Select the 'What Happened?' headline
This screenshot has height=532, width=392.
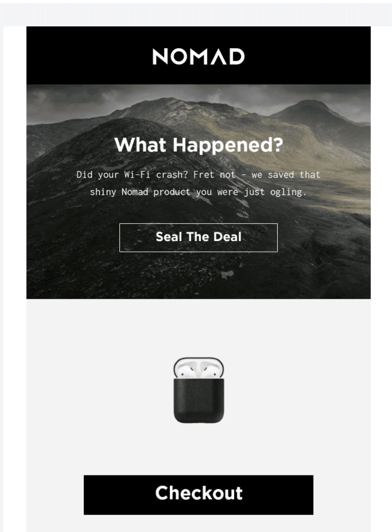click(198, 144)
